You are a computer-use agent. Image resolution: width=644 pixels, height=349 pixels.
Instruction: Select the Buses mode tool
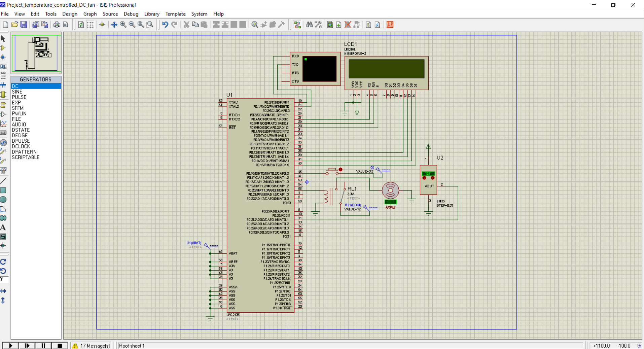[3, 85]
